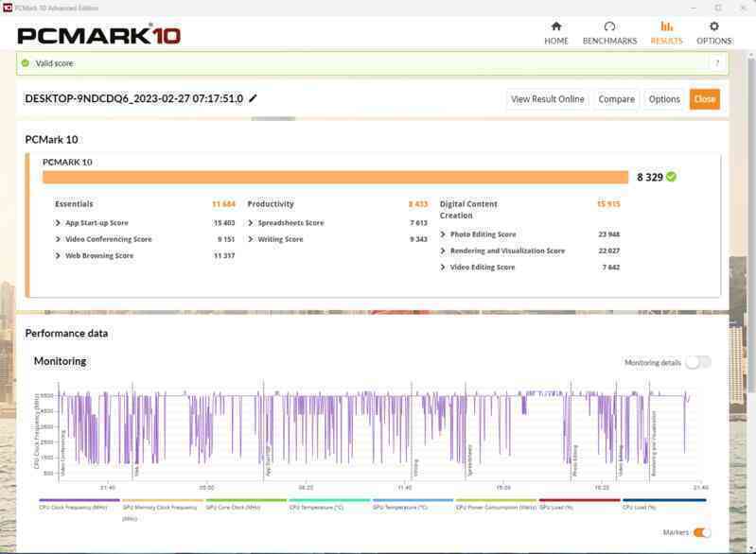This screenshot has width=756, height=554.
Task: Switch to RESULTS tab
Action: (x=666, y=33)
